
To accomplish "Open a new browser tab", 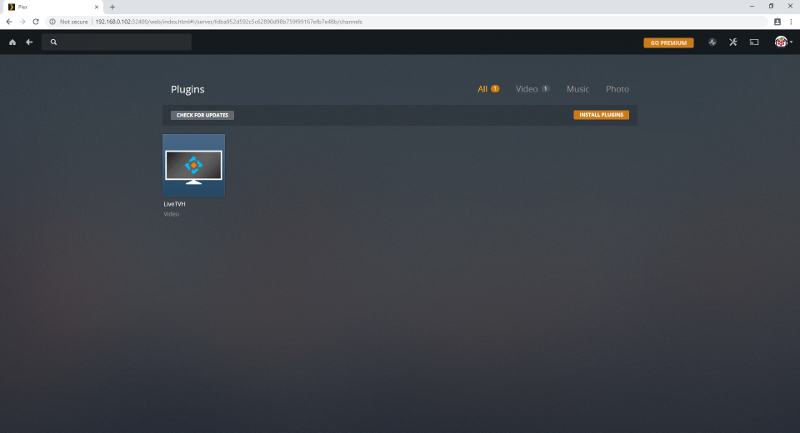I will tap(112, 7).
